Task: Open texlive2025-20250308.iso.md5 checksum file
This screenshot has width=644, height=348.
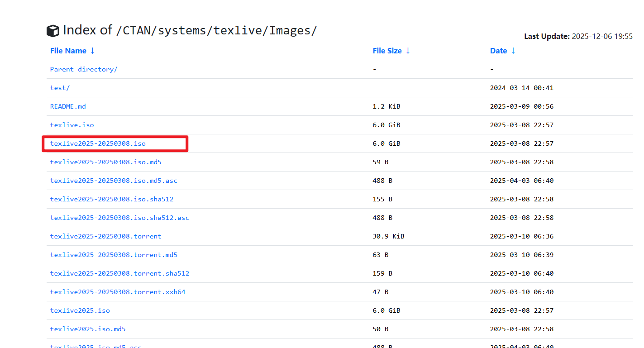Action: [x=105, y=162]
